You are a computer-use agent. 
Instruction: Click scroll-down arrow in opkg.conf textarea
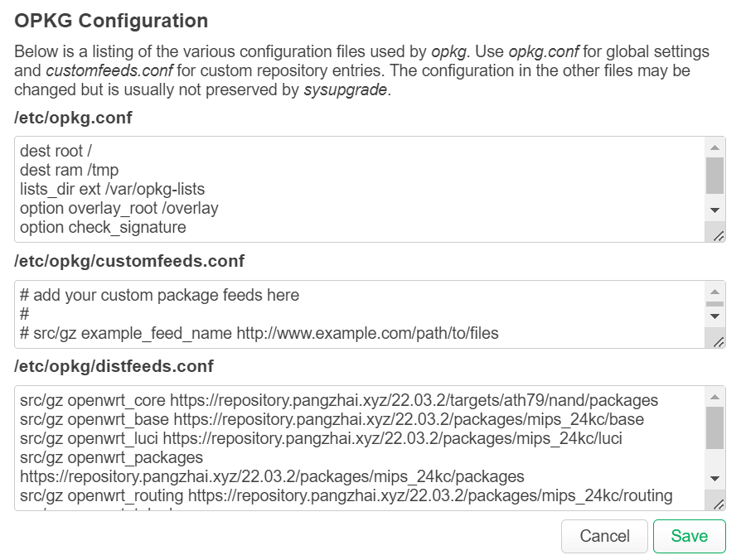(x=714, y=210)
